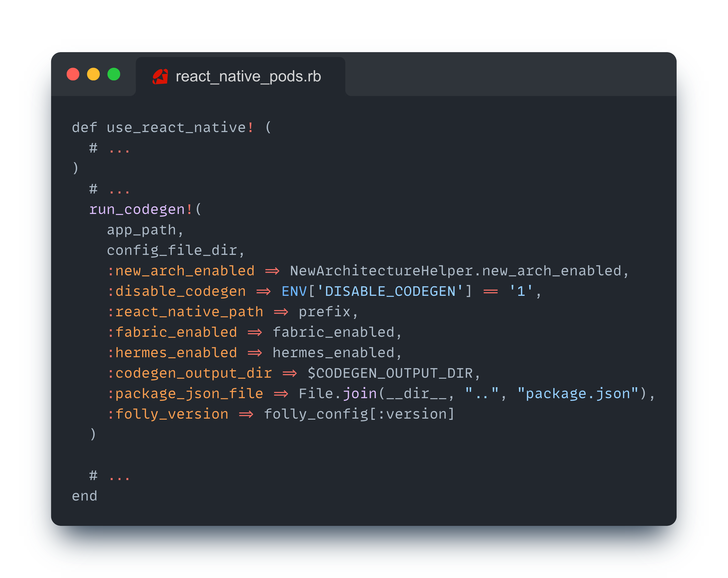Click folly_config[:version] expression
The image size is (728, 578).
click(359, 414)
